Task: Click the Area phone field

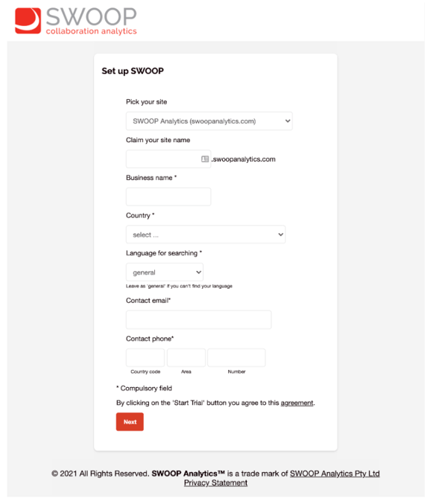Action: point(186,357)
